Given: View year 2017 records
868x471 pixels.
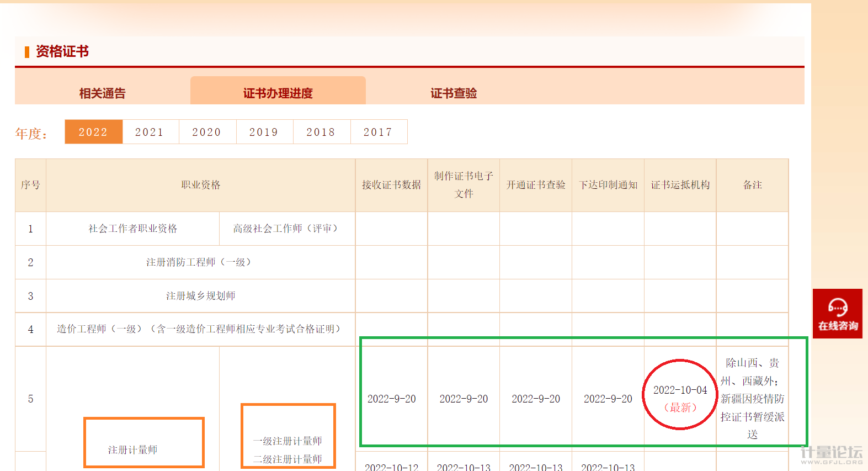Looking at the screenshot, I should click(379, 132).
